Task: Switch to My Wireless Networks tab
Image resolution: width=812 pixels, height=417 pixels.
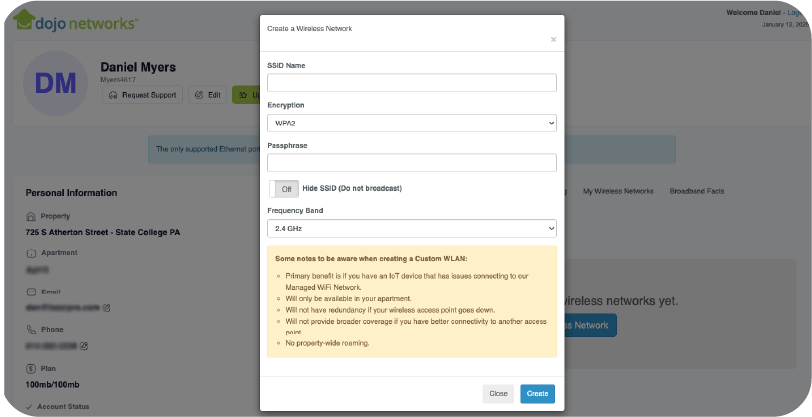Action: [617, 191]
